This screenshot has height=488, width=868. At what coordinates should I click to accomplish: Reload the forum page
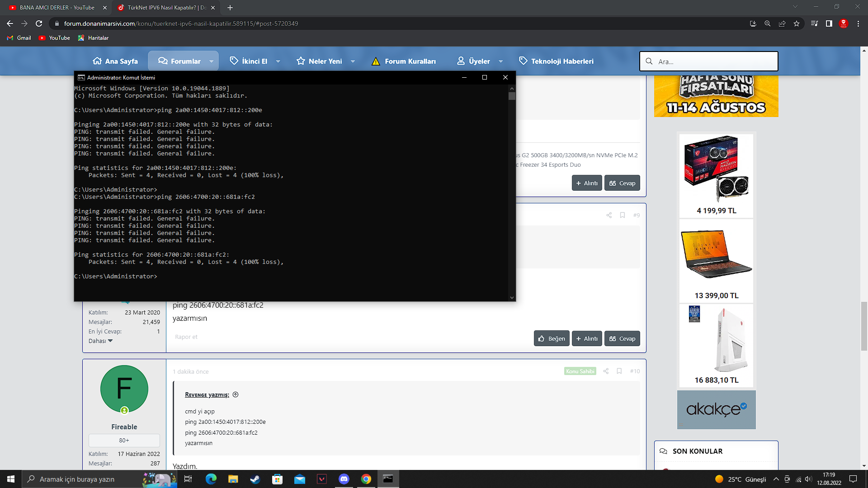pos(39,23)
